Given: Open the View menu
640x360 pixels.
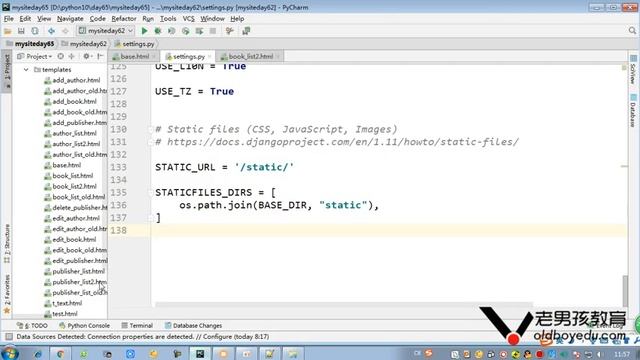Looking at the screenshot, I should pyautogui.click(x=44, y=19).
